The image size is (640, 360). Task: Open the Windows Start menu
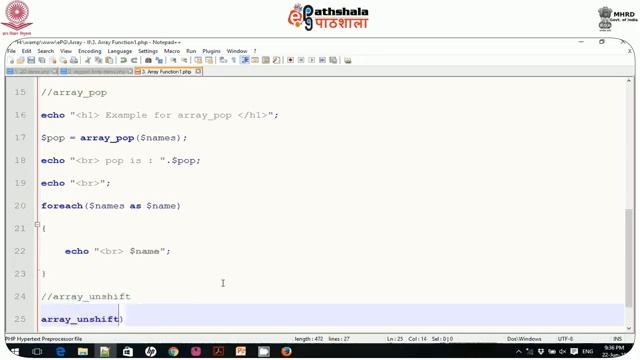pos(15,351)
